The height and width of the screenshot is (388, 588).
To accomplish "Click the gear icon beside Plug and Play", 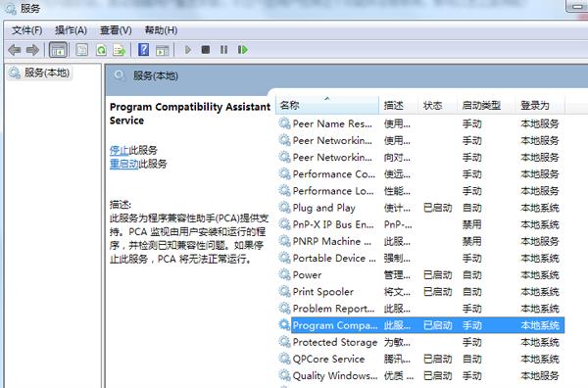I will point(284,208).
